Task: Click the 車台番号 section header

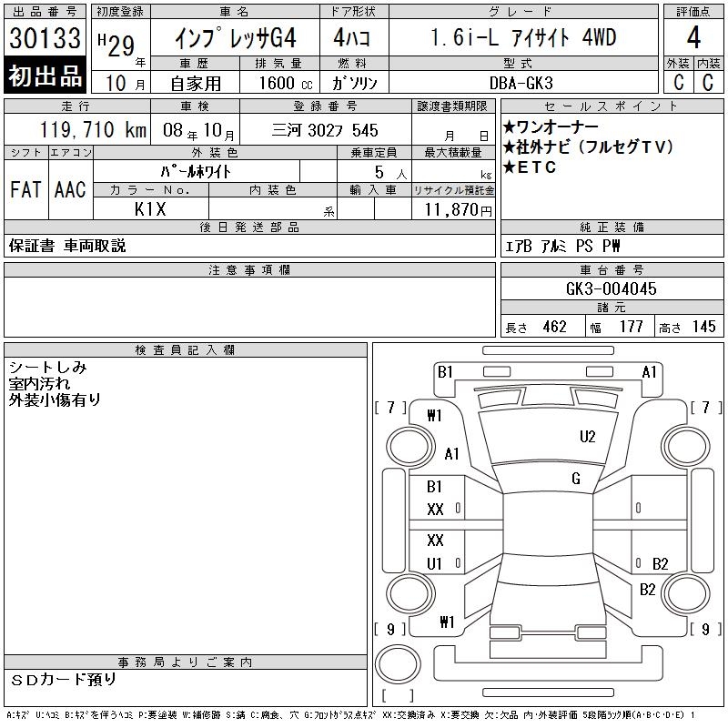Action: click(x=612, y=269)
